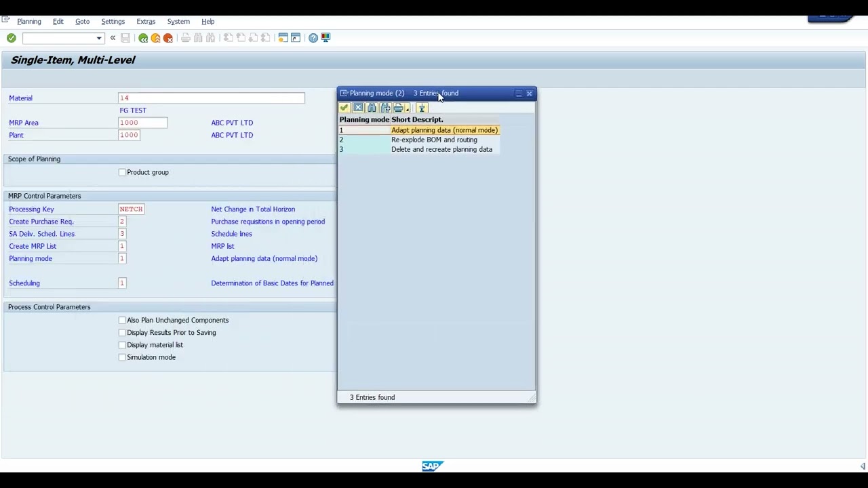The height and width of the screenshot is (488, 868).
Task: Enable Display Results Prior to Saving
Action: 122,332
